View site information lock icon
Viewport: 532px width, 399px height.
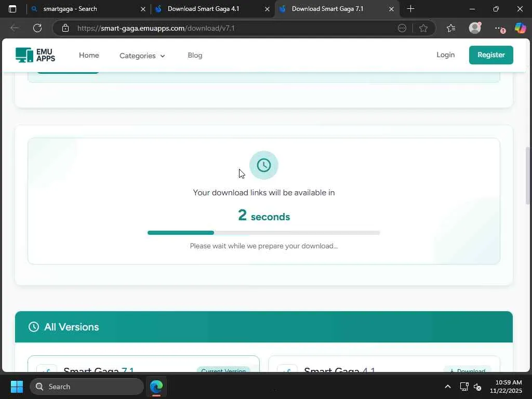pyautogui.click(x=65, y=28)
